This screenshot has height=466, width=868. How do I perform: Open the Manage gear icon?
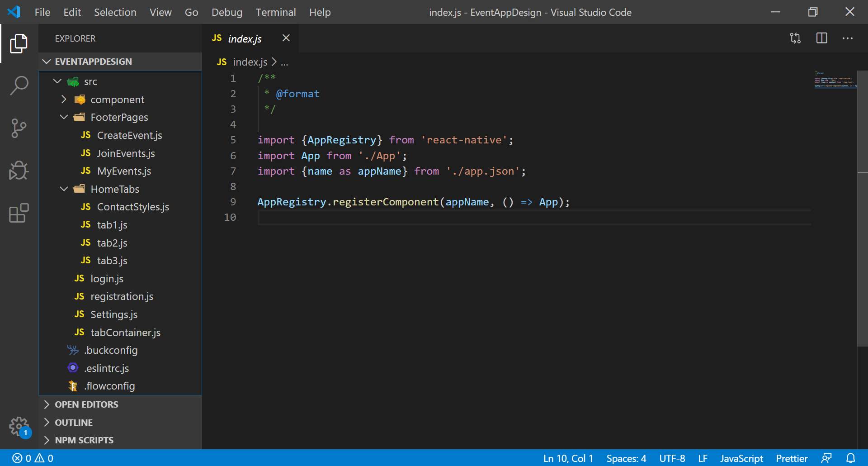click(x=19, y=427)
